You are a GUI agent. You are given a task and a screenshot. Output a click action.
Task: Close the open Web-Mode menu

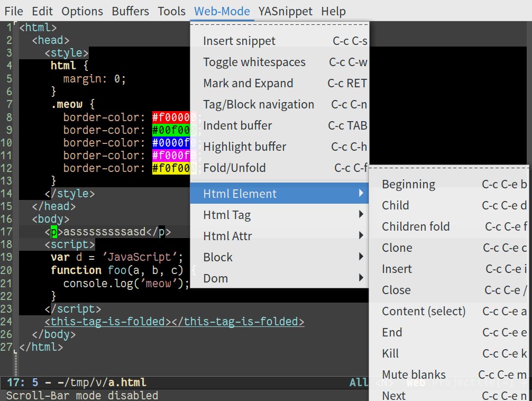tap(222, 11)
